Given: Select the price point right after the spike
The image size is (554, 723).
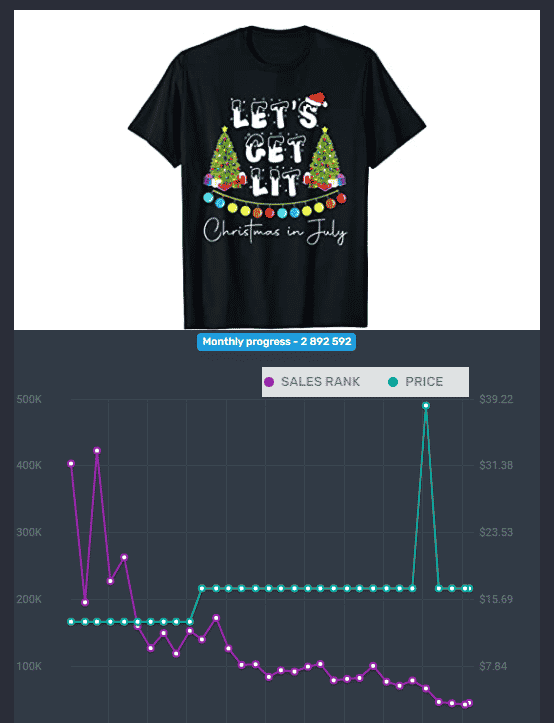Looking at the screenshot, I should pyautogui.click(x=439, y=588).
